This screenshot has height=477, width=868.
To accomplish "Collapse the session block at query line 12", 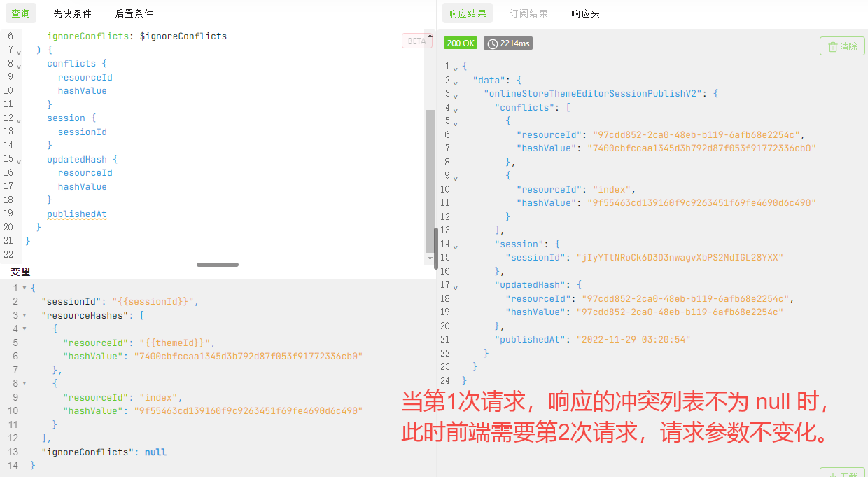I will click(x=19, y=120).
